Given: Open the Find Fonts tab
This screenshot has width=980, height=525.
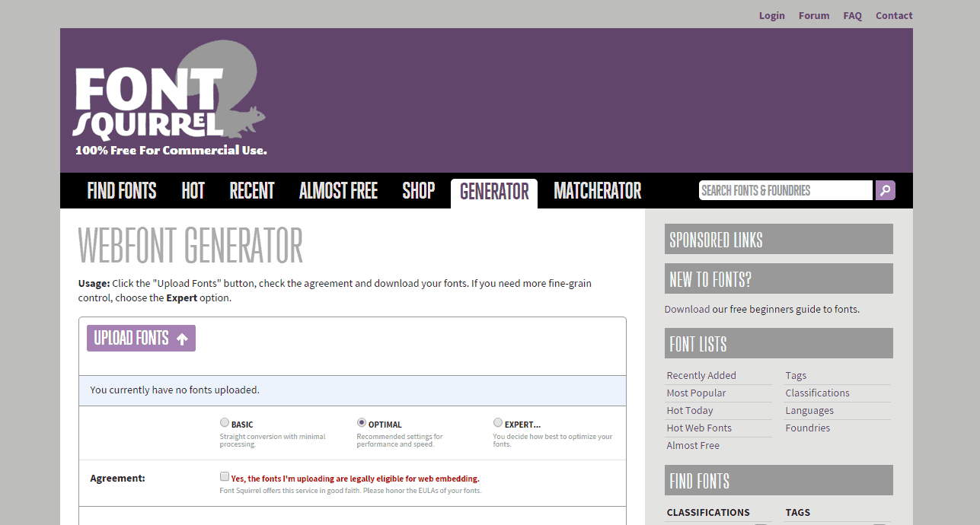Looking at the screenshot, I should coord(122,191).
